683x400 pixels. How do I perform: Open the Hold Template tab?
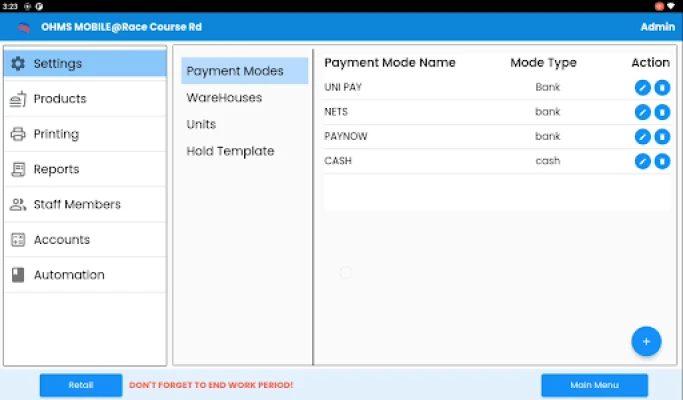(x=230, y=151)
